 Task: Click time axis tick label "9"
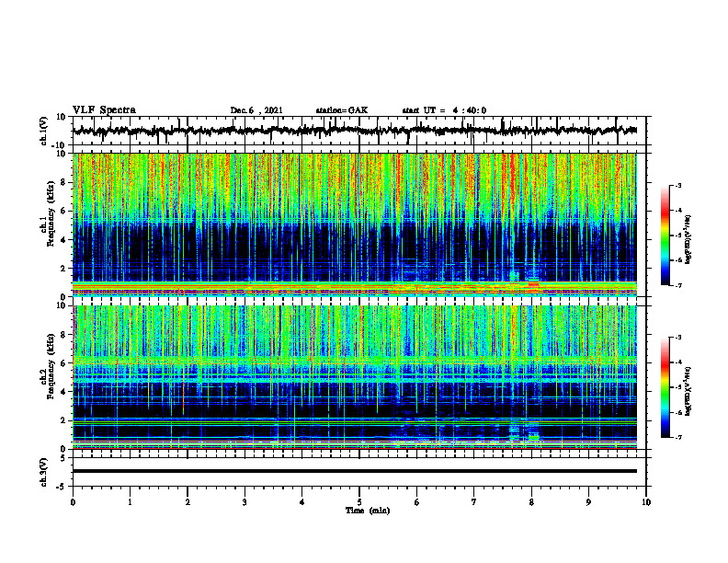point(588,502)
